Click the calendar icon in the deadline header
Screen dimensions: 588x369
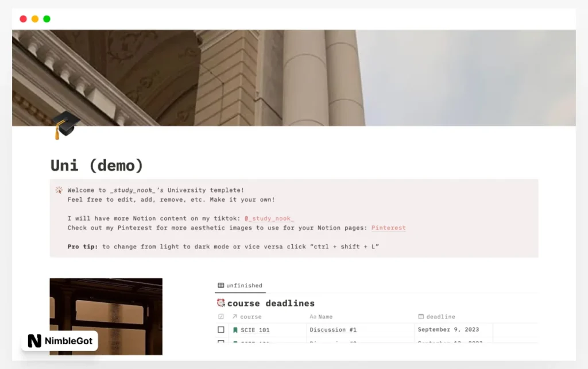(x=421, y=317)
